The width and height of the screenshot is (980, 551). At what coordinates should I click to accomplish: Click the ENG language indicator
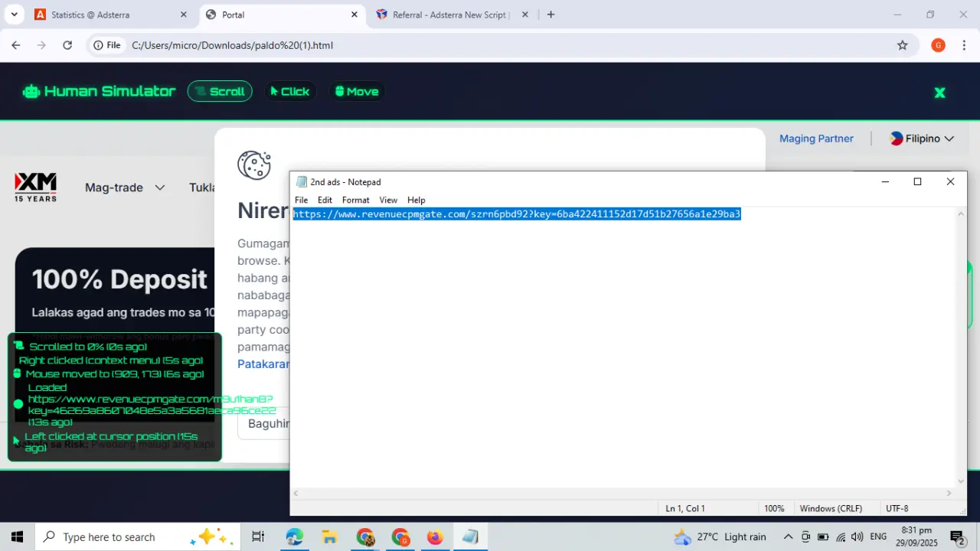click(878, 537)
